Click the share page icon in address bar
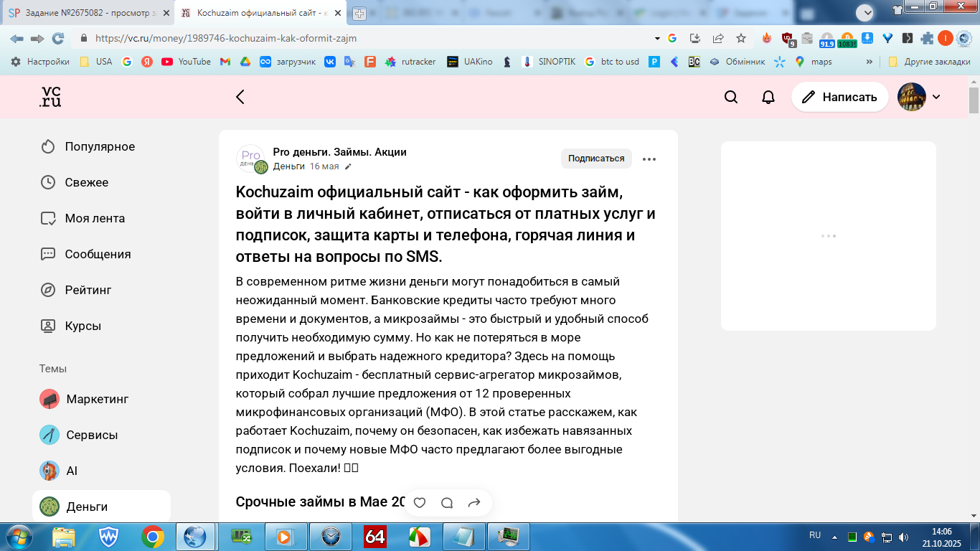Screen dimensions: 980x551 [718, 38]
